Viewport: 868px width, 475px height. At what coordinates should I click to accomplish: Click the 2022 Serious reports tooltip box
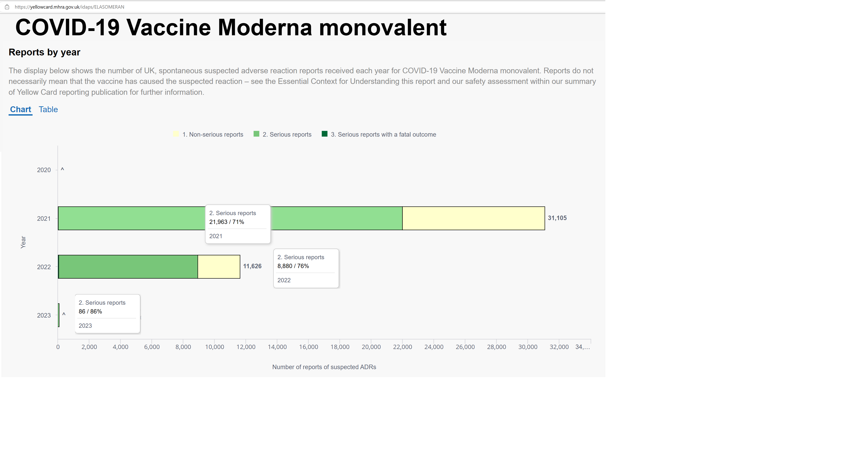coord(306,268)
